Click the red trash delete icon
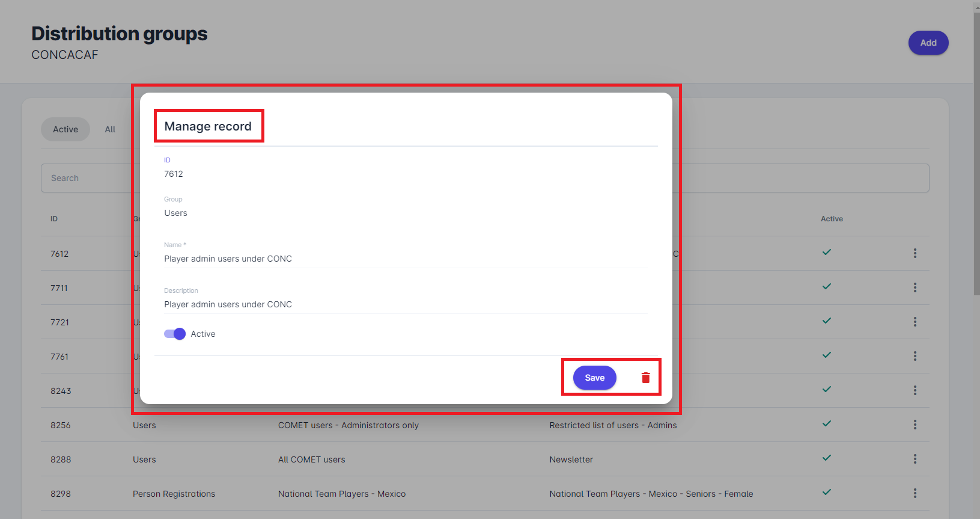The width and height of the screenshot is (980, 519). click(x=645, y=378)
